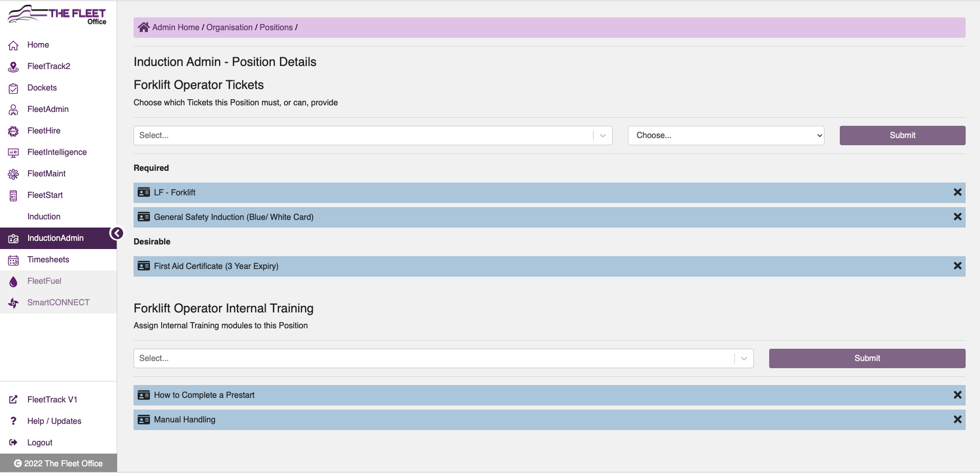Image resolution: width=980 pixels, height=473 pixels.
Task: Click the card icon beside First Aid Certificate
Action: 144,266
